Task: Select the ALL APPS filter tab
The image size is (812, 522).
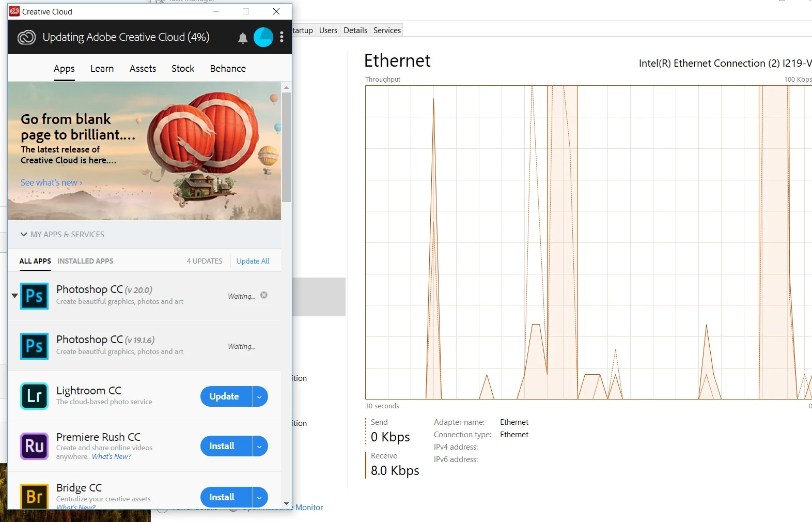Action: 35,261
